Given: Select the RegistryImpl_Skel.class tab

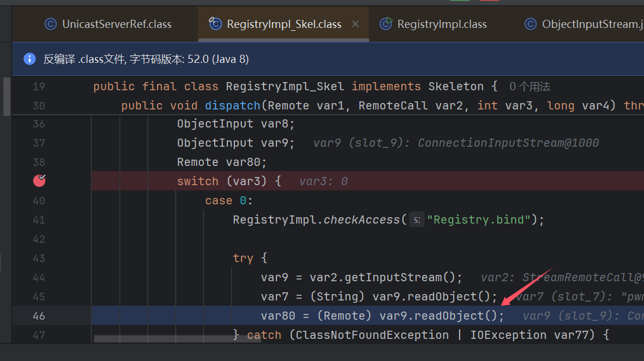Looking at the screenshot, I should click(283, 24).
